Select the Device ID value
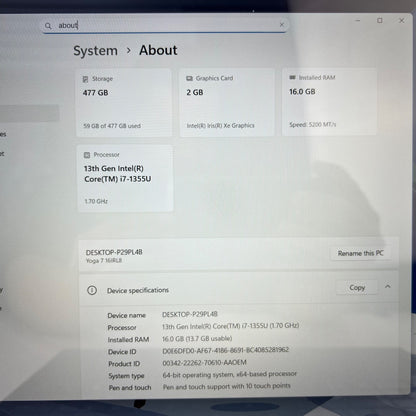This screenshot has width=416, height=416. click(226, 350)
